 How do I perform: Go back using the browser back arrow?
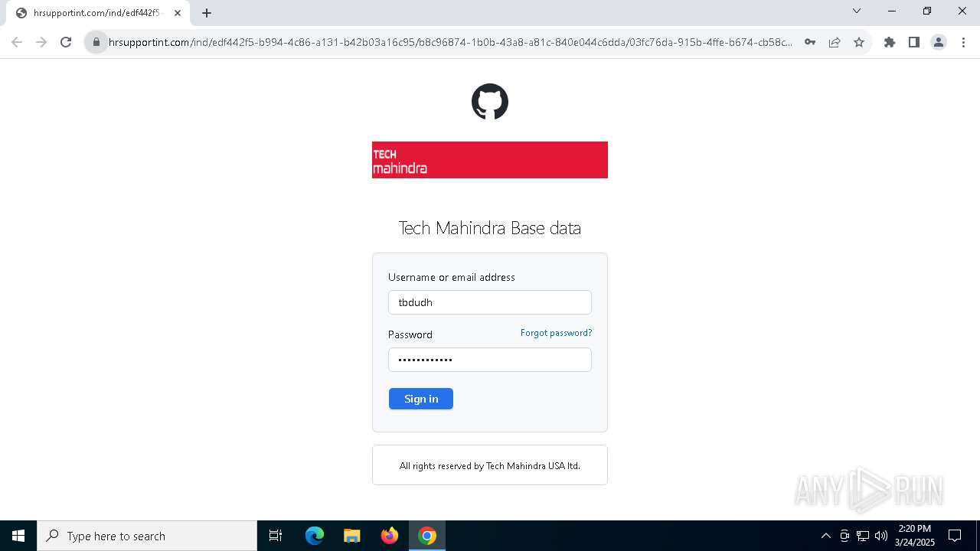[17, 42]
